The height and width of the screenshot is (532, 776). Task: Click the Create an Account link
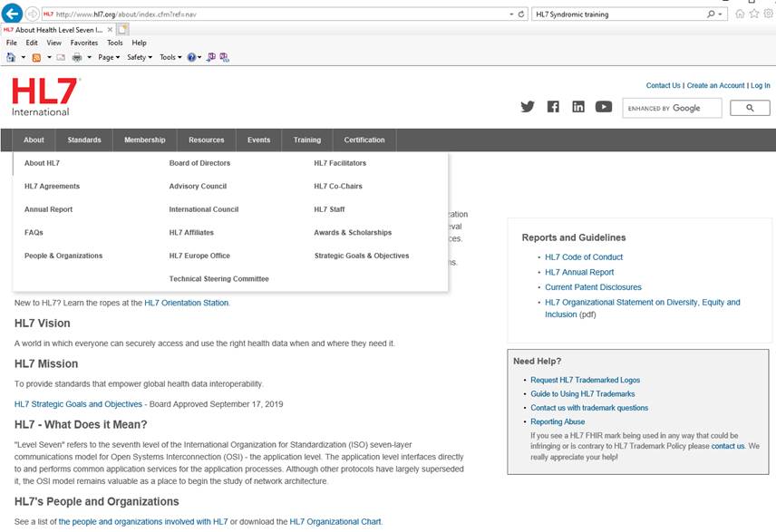tap(715, 85)
